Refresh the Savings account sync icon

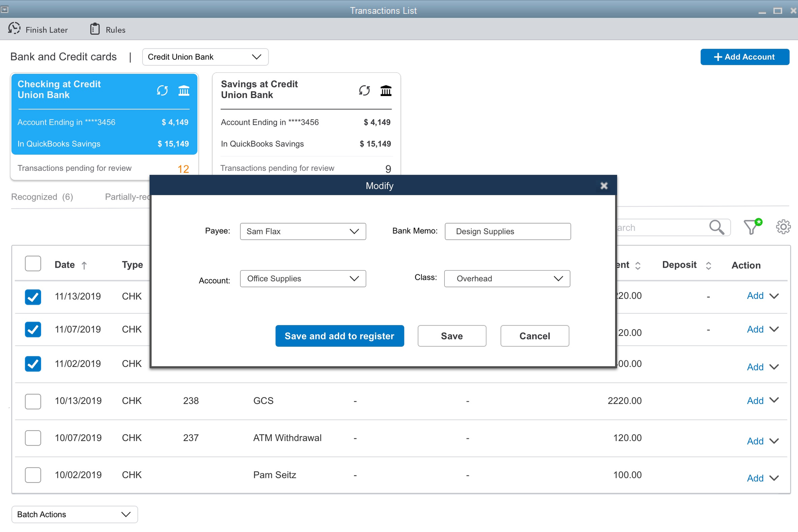point(364,90)
